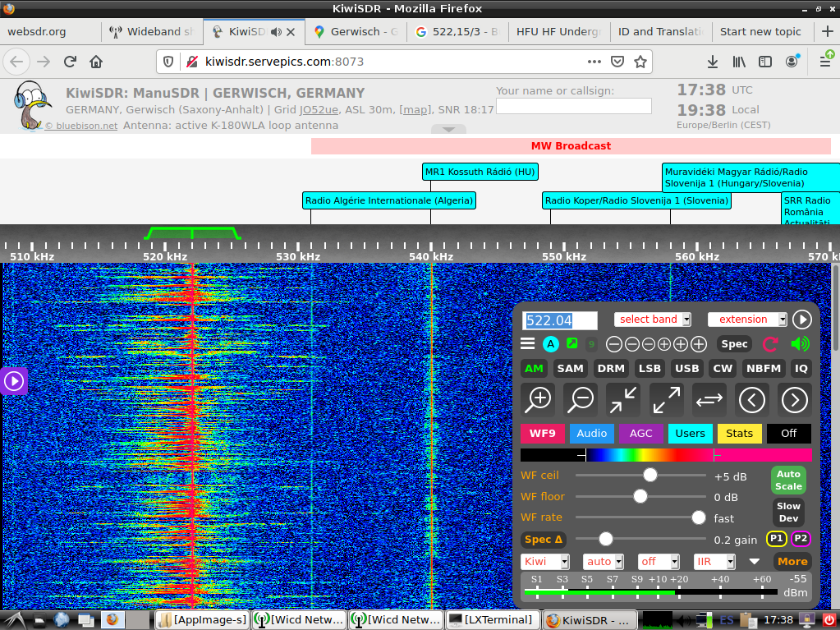Open page actions three-dots menu
Viewport: 840px width, 630px height.
click(x=594, y=62)
